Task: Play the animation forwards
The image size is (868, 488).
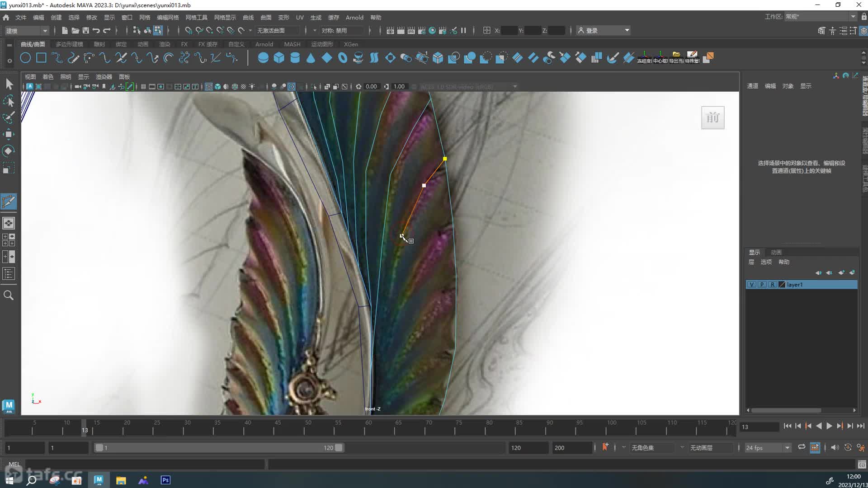Action: click(x=829, y=426)
